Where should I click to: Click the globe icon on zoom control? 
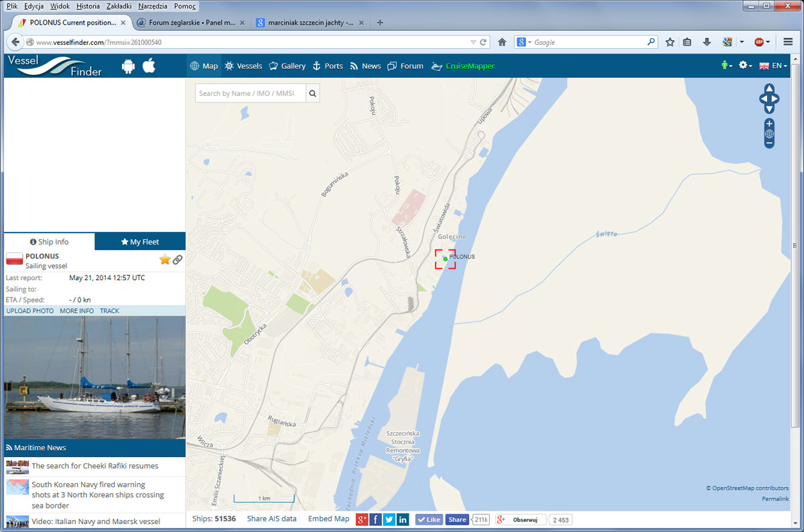click(769, 133)
